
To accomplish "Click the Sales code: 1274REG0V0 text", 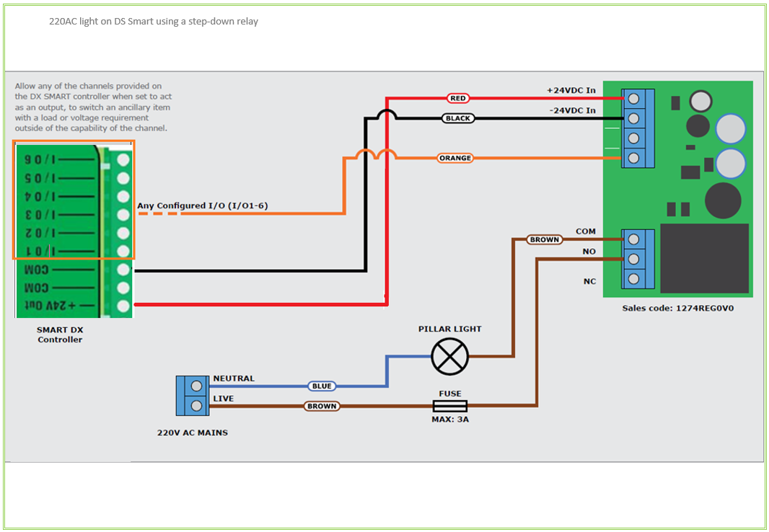I will tap(678, 309).
